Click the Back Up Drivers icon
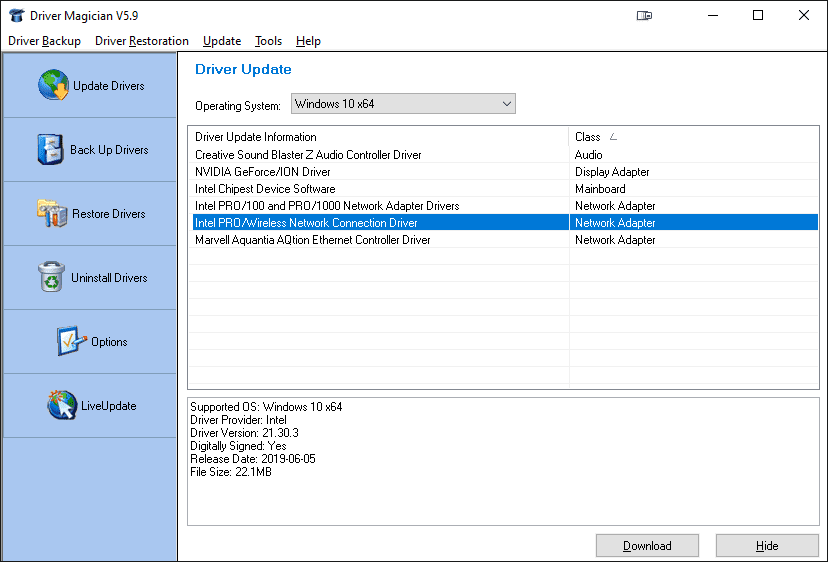Image resolution: width=828 pixels, height=562 pixels. 49,150
